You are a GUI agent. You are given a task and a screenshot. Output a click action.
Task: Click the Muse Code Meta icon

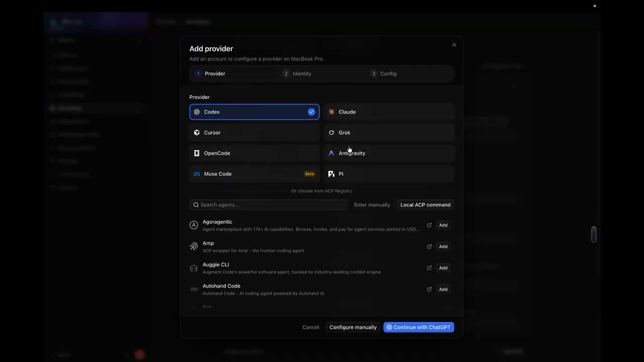(x=197, y=173)
